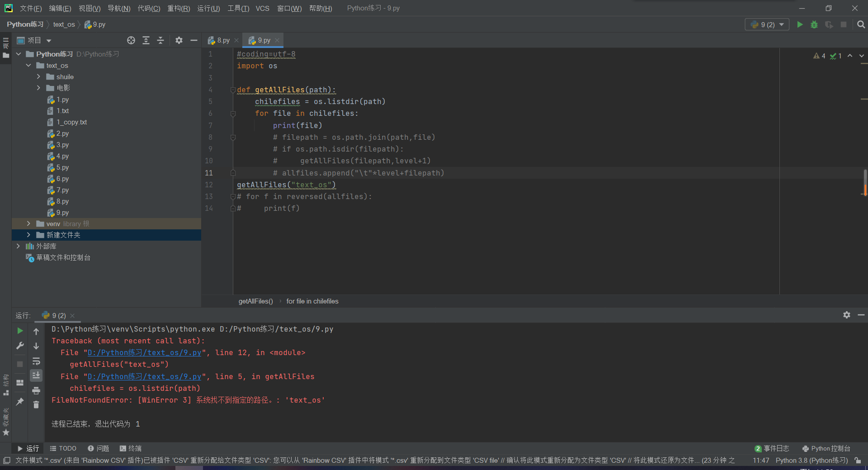Toggle tool window bars icon in status bar

coord(6,460)
